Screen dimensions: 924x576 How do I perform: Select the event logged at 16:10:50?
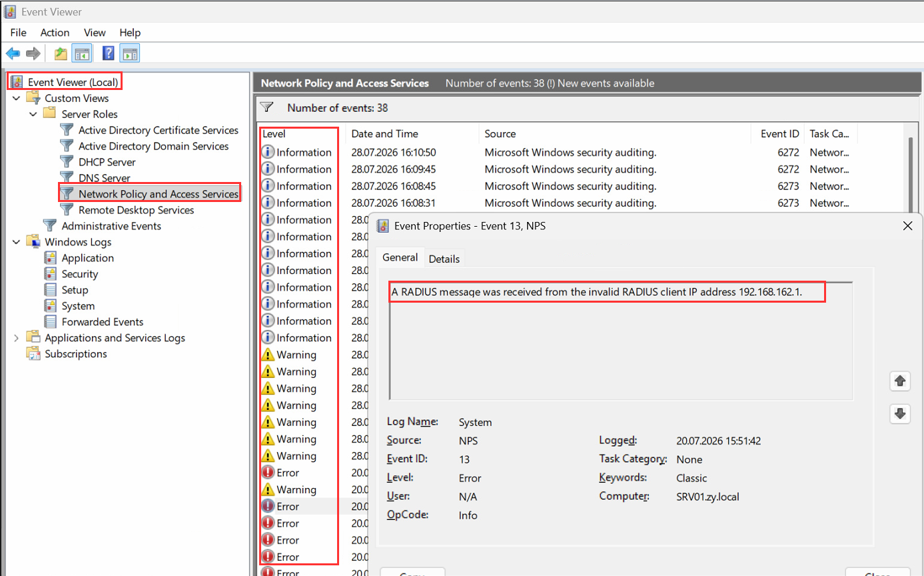click(582, 153)
